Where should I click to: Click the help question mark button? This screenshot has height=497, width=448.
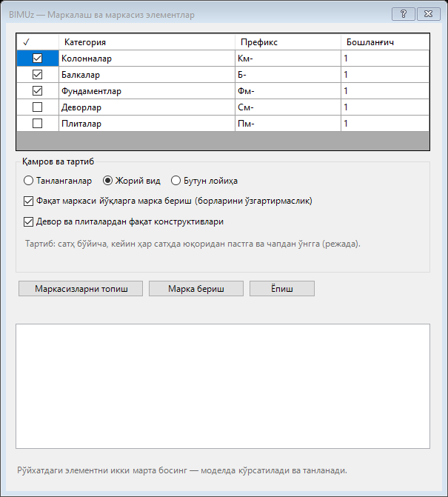click(x=404, y=14)
